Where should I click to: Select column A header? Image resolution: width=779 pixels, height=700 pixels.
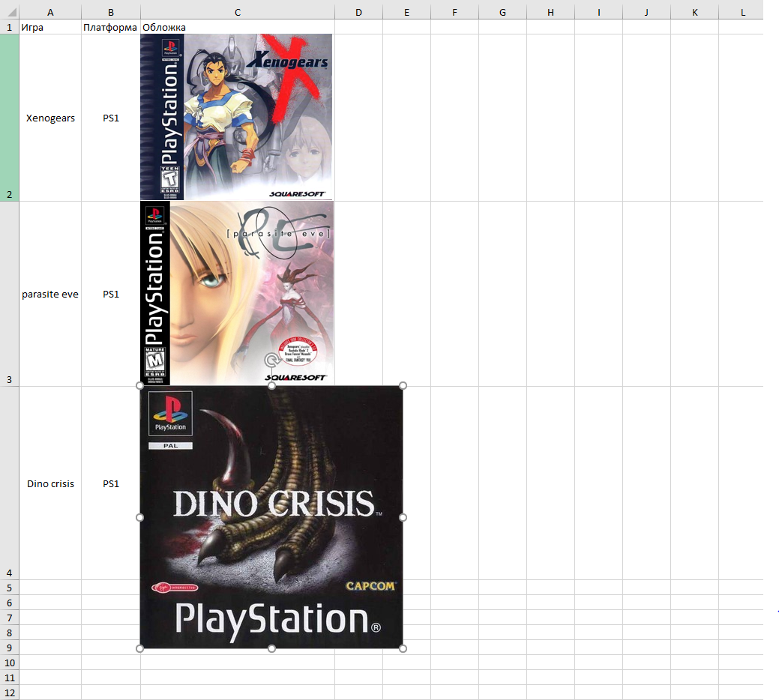point(50,13)
